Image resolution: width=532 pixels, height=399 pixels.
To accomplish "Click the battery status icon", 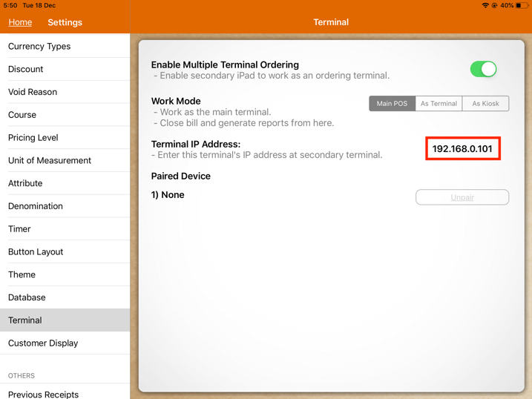I will click(x=522, y=5).
